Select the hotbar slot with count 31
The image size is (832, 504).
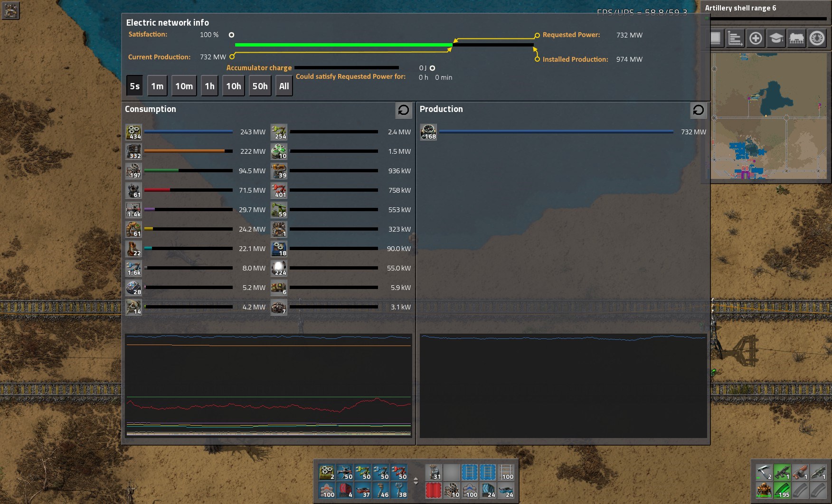[x=434, y=472]
